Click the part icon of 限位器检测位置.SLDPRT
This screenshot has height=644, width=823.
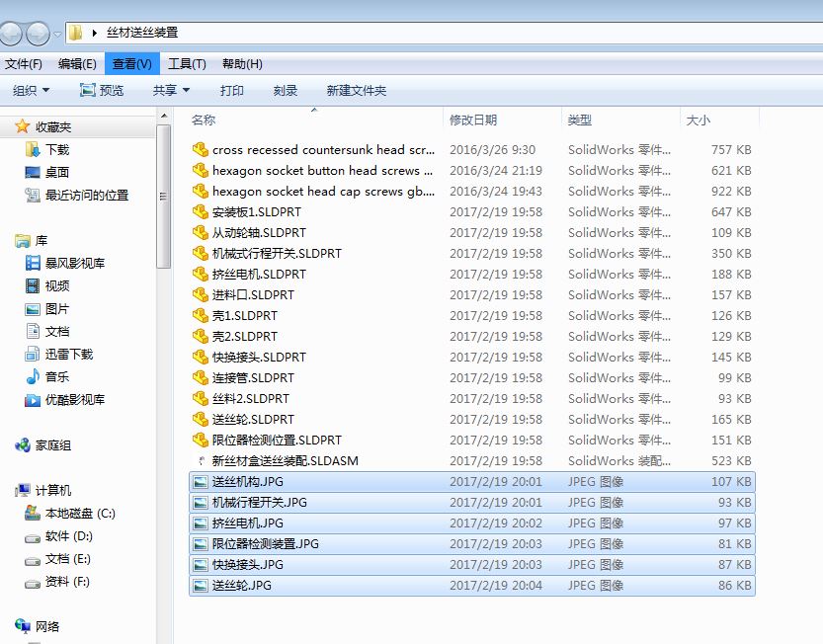click(201, 440)
